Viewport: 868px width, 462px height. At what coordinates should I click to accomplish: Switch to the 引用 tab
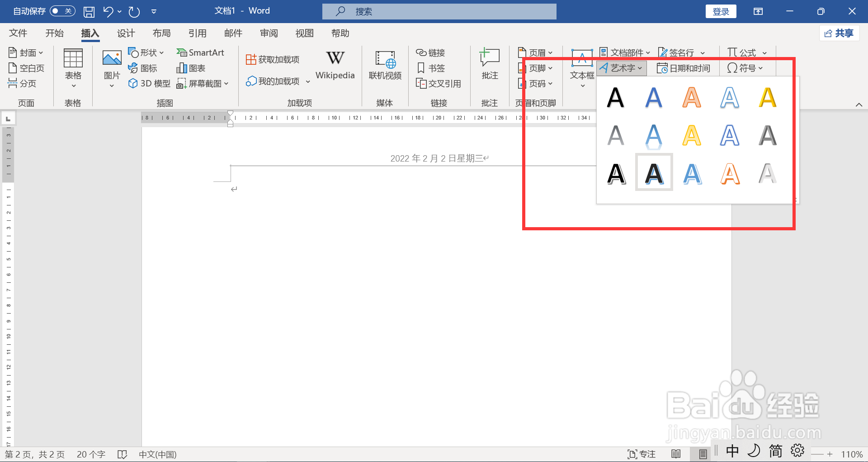click(x=198, y=33)
